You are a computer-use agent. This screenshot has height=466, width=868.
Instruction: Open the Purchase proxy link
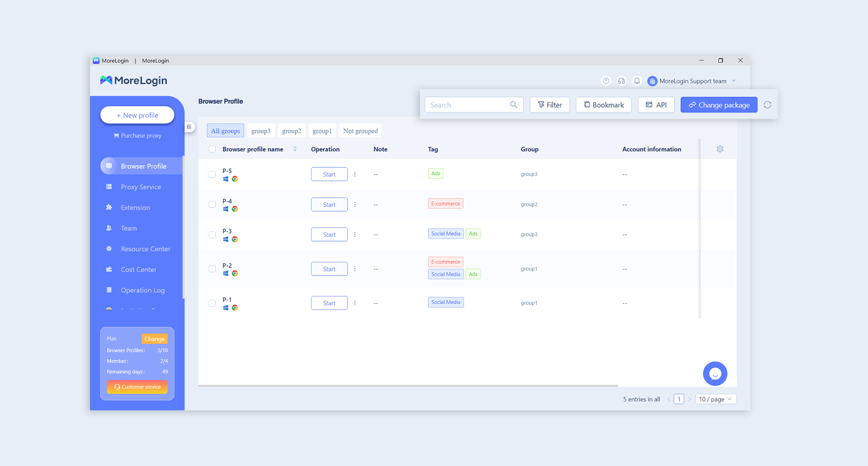[x=137, y=135]
